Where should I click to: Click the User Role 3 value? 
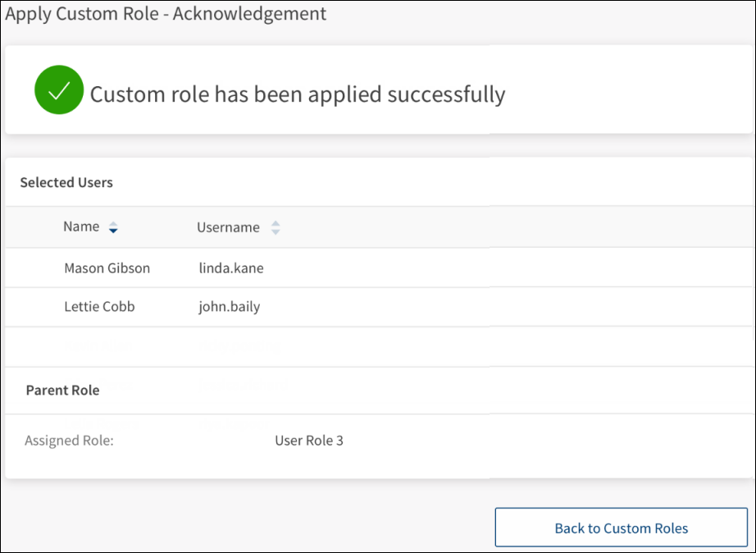(x=309, y=441)
